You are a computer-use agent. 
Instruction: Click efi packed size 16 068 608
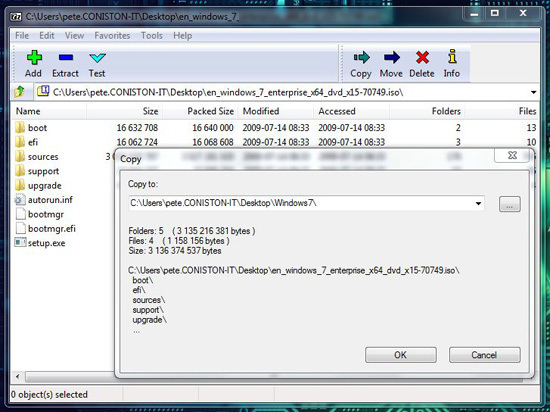point(213,142)
